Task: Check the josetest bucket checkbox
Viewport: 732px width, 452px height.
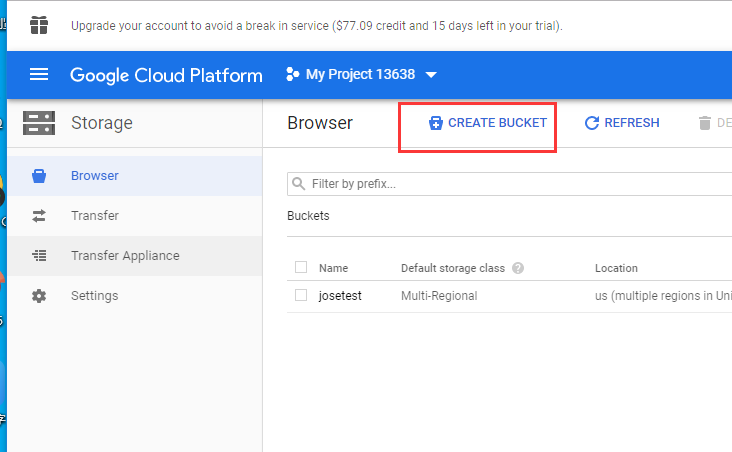Action: tap(301, 295)
